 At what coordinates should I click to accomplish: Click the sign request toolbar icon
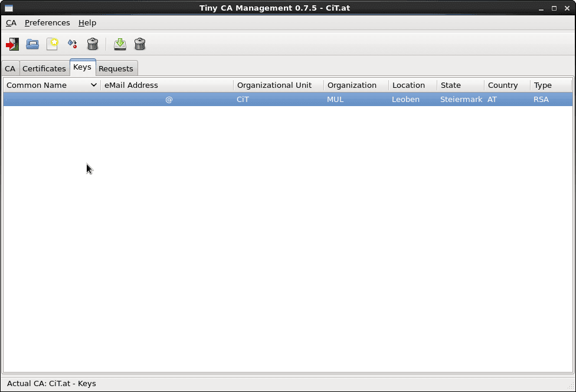[x=72, y=44]
